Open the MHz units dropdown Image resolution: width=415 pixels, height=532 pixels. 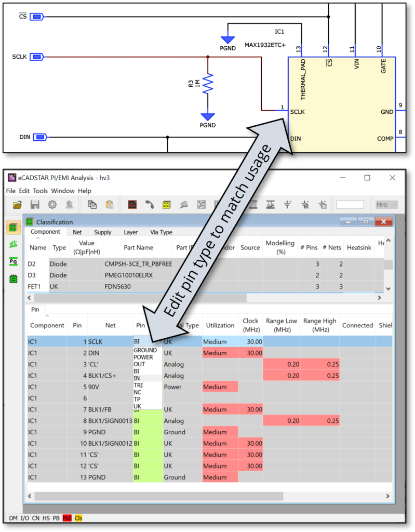pos(386,205)
